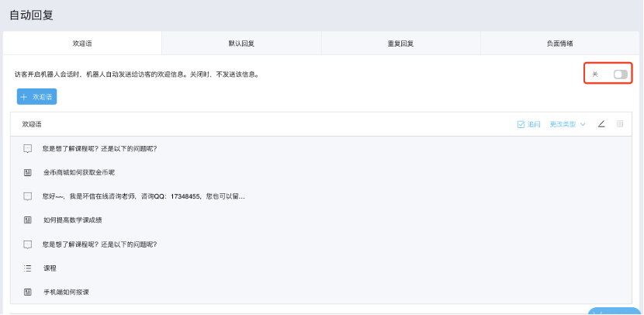Click article icon beside 手机端如何报课

pyautogui.click(x=28, y=292)
